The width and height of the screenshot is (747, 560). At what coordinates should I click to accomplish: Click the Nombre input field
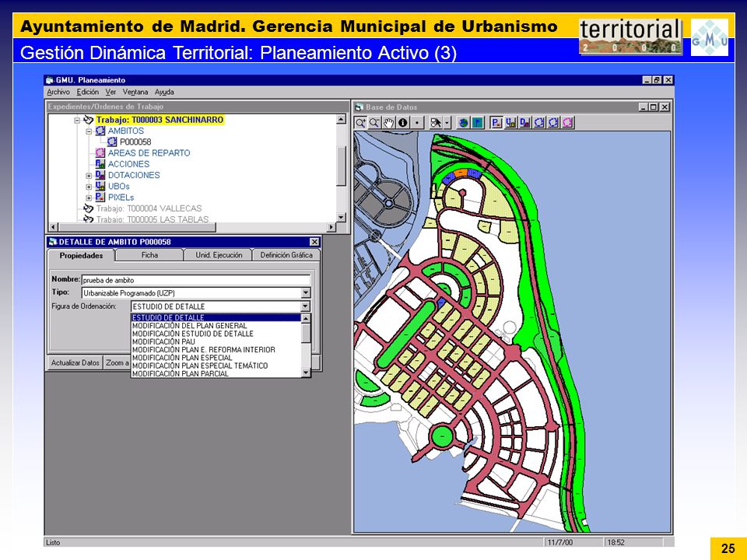(x=196, y=280)
